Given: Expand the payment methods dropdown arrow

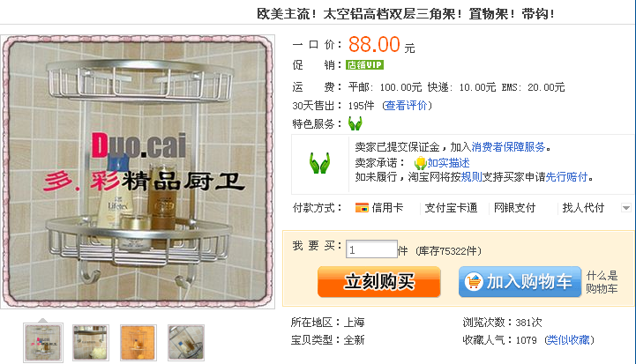Looking at the screenshot, I should coord(626,208).
